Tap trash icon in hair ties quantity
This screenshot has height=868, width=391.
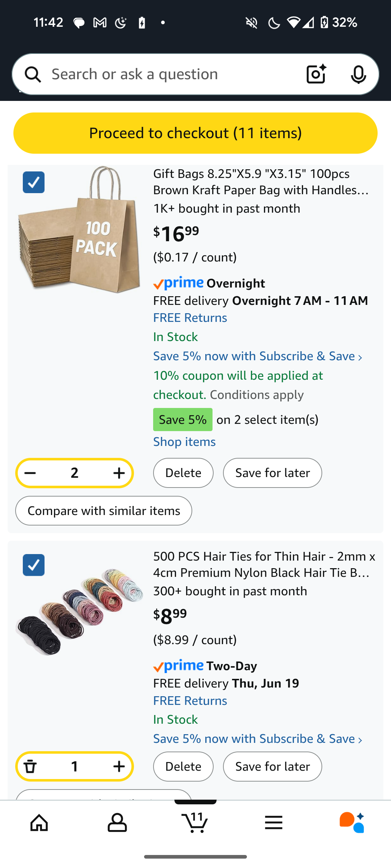point(30,766)
